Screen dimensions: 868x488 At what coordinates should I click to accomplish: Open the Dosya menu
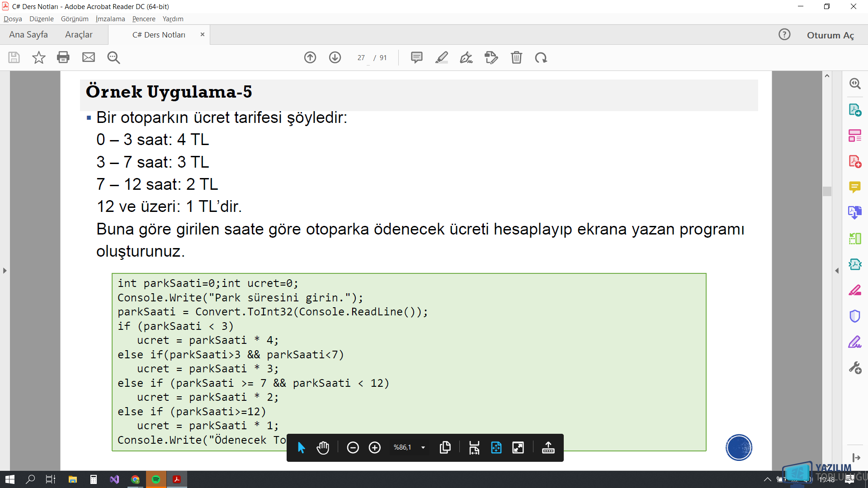tap(13, 19)
